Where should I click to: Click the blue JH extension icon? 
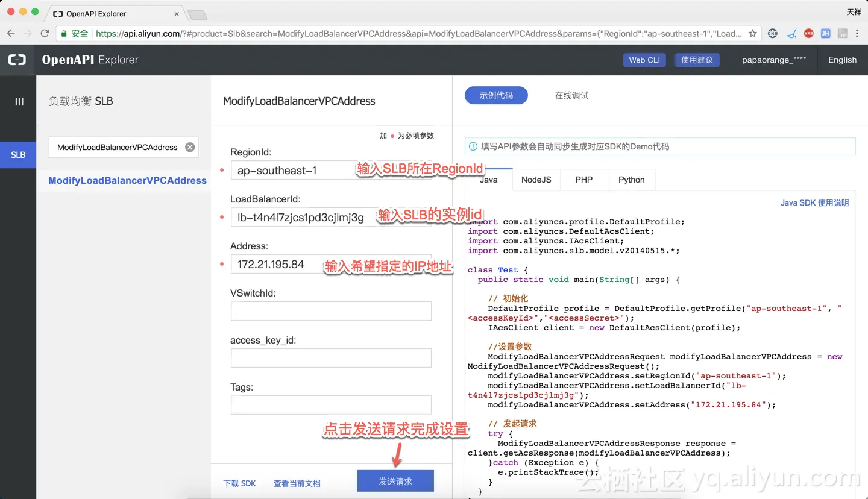[826, 34]
